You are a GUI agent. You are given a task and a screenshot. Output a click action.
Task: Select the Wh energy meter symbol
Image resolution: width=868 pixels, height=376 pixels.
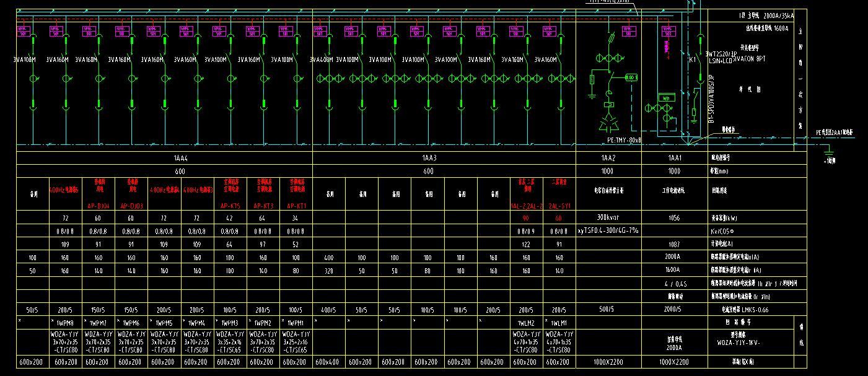(x=667, y=98)
